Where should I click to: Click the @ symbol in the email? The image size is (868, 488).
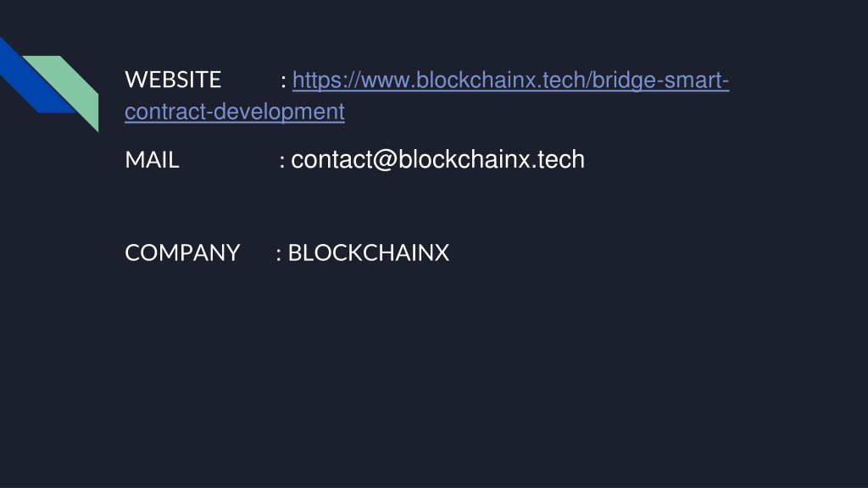386,160
